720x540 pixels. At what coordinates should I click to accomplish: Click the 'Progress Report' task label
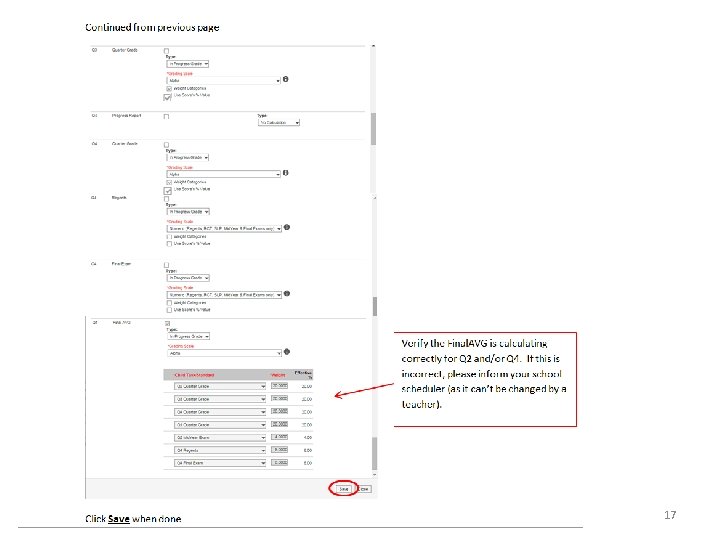[x=126, y=116]
